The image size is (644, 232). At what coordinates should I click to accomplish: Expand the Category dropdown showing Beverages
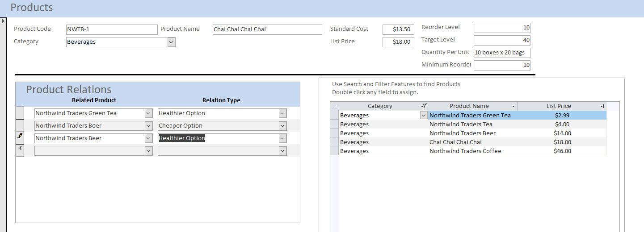coord(171,42)
